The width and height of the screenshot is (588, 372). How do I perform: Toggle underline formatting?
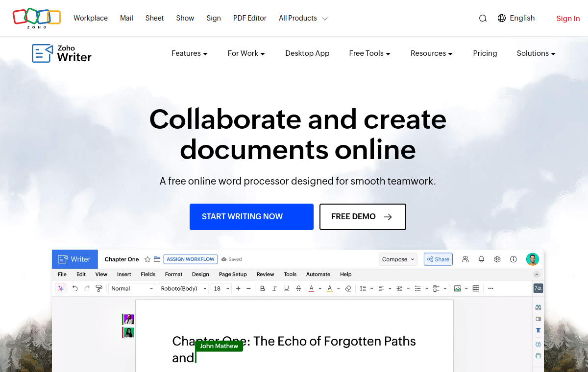(287, 288)
